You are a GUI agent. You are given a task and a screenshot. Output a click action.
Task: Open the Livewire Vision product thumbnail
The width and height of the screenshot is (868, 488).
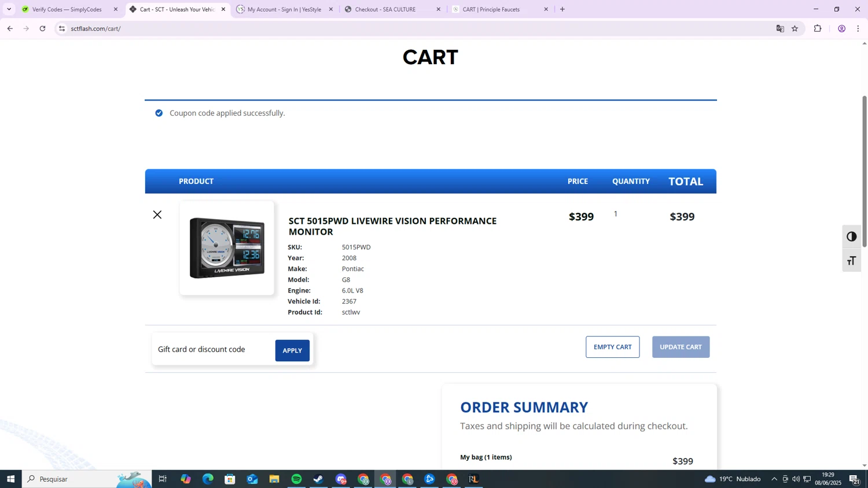tap(227, 248)
